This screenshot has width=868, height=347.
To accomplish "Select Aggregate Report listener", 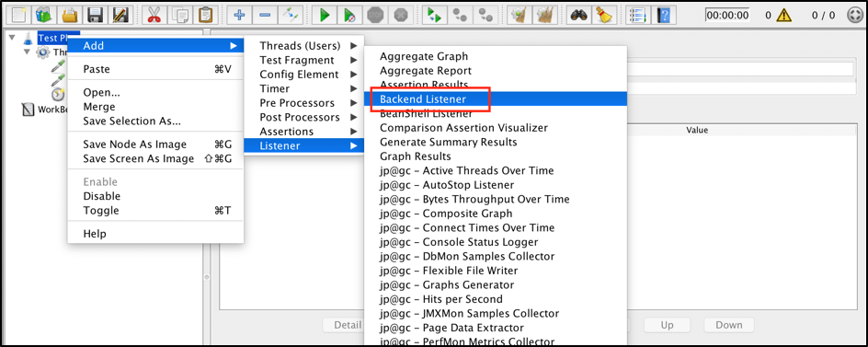I will point(496,70).
